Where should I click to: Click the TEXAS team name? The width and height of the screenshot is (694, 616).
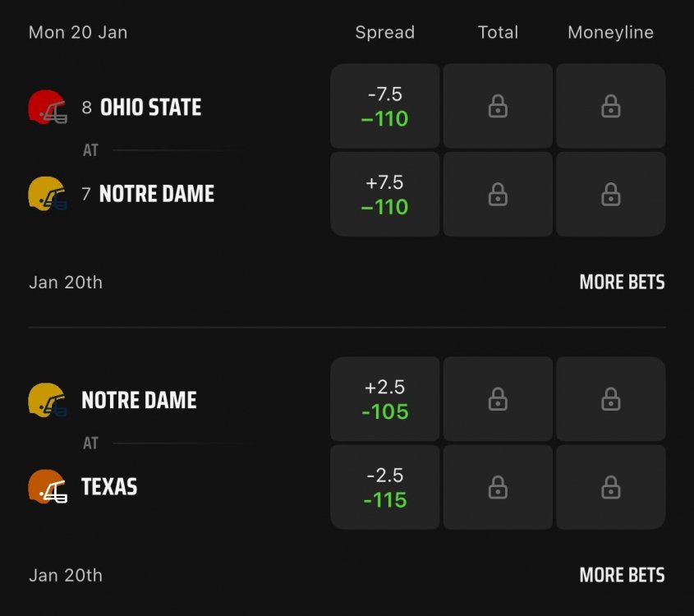109,487
